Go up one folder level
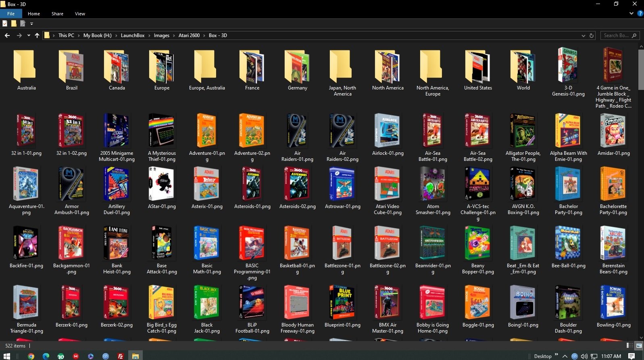The image size is (644, 360). [x=37, y=35]
